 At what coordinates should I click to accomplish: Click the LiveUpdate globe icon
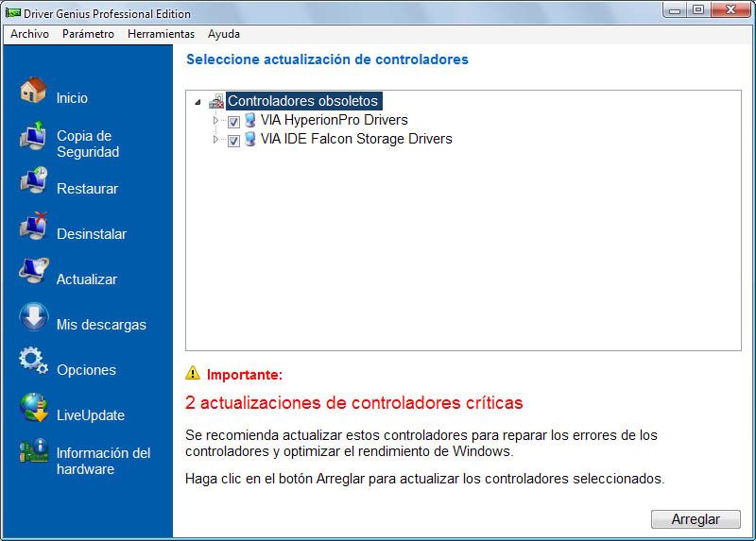tap(33, 408)
